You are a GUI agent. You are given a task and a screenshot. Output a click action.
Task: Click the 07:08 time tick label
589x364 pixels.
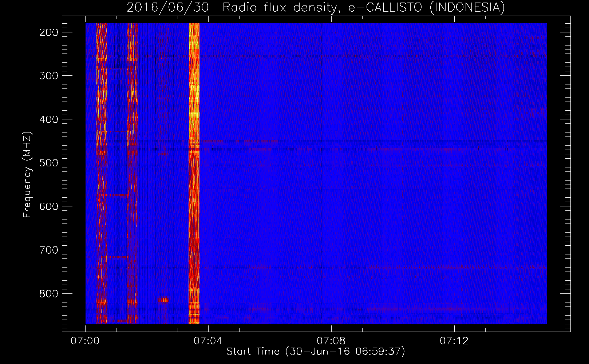pos(331,341)
